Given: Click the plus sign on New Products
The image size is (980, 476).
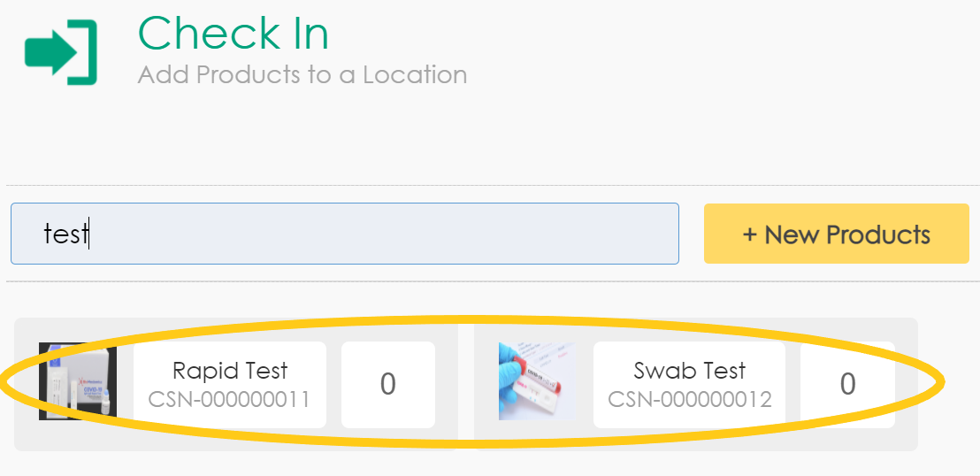Looking at the screenshot, I should coord(750,234).
